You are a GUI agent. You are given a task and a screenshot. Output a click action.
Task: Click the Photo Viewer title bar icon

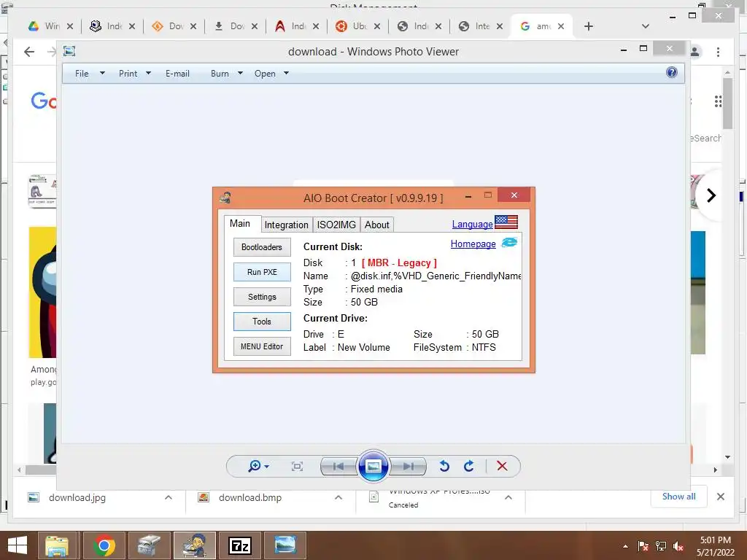pos(69,51)
